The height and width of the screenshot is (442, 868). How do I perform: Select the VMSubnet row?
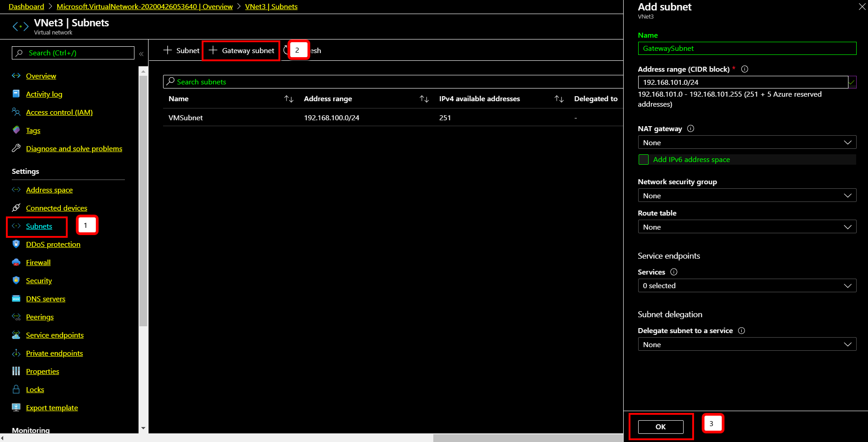393,118
